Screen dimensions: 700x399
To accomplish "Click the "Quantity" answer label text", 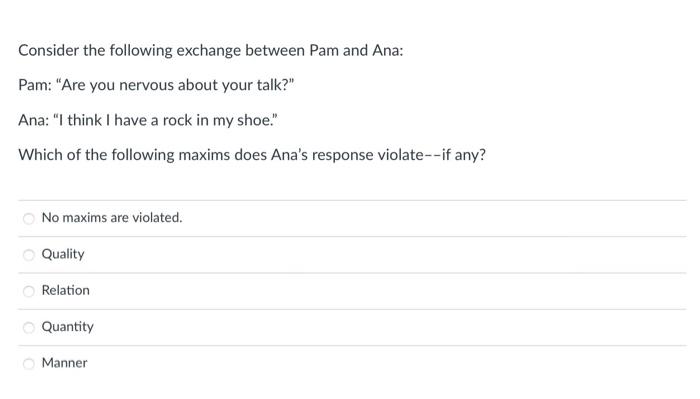I will click(x=67, y=327).
